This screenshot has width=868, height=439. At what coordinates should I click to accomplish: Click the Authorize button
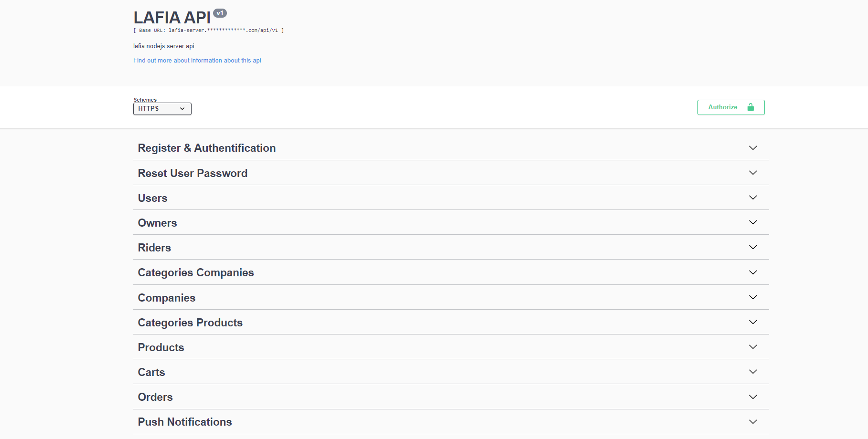pyautogui.click(x=723, y=107)
